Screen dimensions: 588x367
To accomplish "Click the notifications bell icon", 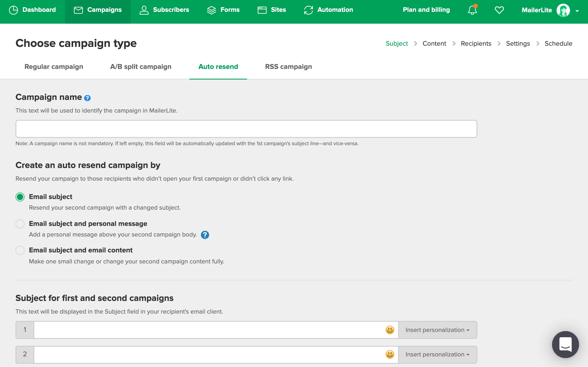I will click(x=472, y=10).
